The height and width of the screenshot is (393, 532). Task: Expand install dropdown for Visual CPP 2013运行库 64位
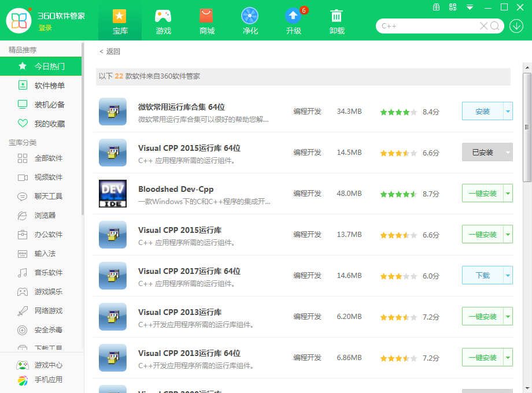508,357
